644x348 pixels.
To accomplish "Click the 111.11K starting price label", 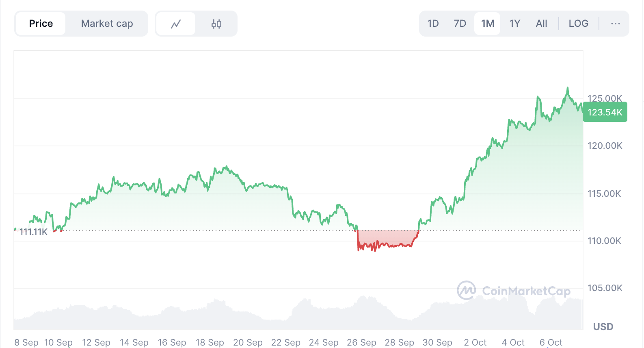I will (33, 232).
